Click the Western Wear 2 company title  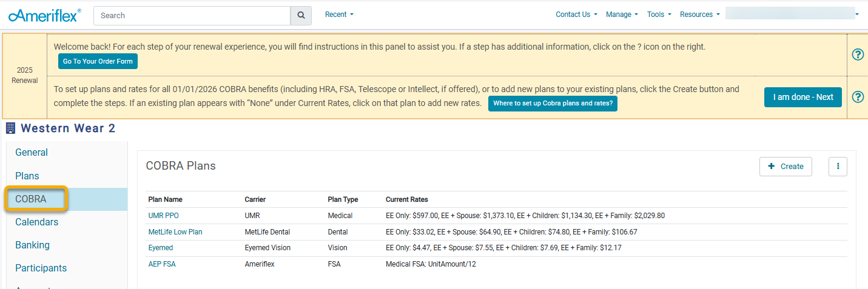pos(68,128)
